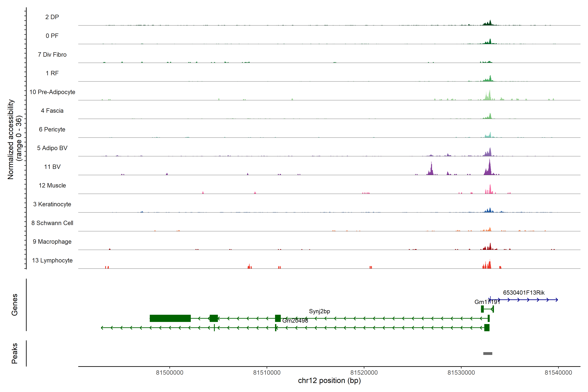Click the Peaks panel label
Image resolution: width=588 pixels, height=392 pixels.
point(15,353)
